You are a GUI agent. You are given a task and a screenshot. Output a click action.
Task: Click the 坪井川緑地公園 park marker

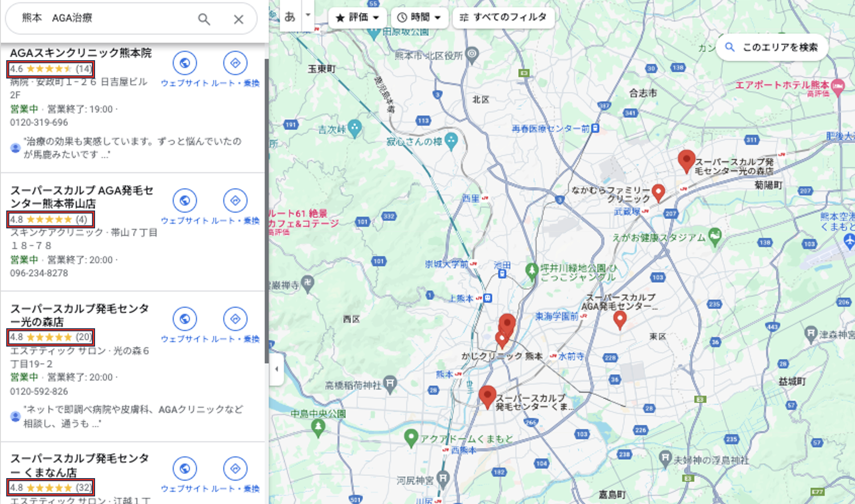[531, 271]
